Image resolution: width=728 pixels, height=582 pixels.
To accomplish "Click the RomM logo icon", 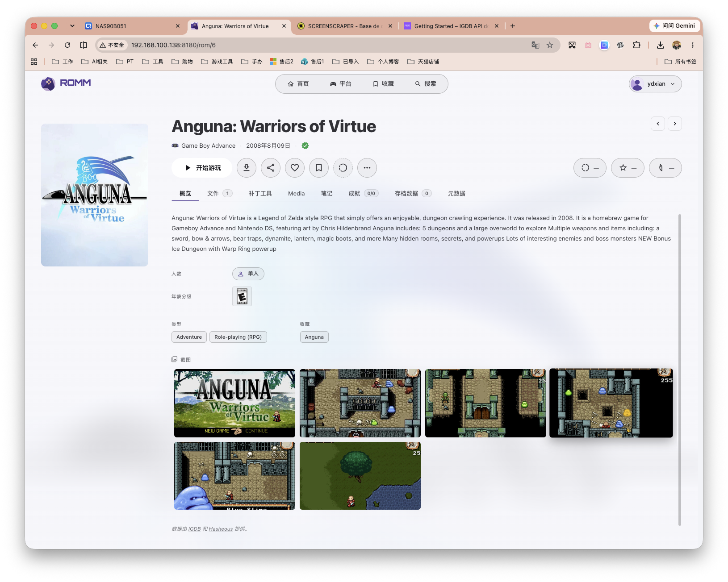I will [x=48, y=83].
